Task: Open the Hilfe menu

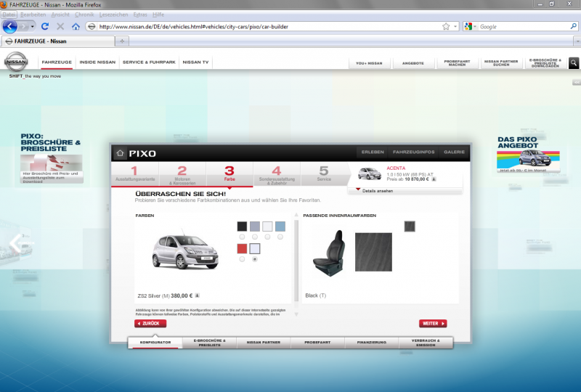Action: click(158, 15)
